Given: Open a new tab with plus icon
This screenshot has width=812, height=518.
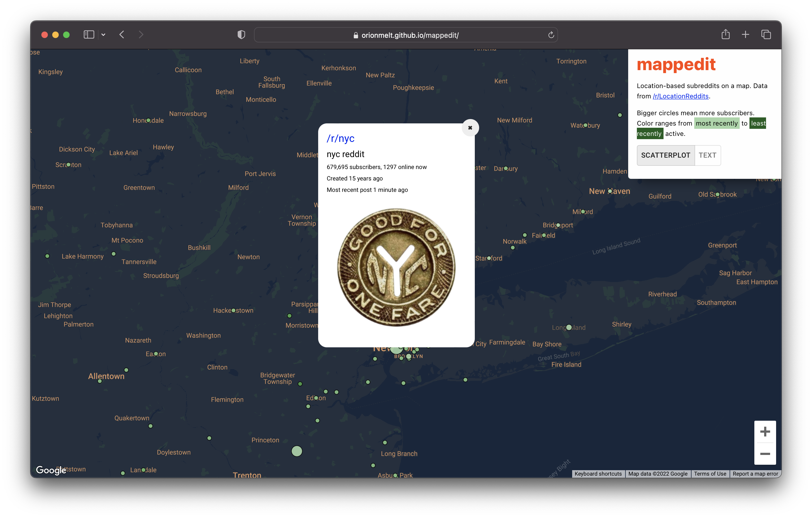Looking at the screenshot, I should pyautogui.click(x=745, y=34).
